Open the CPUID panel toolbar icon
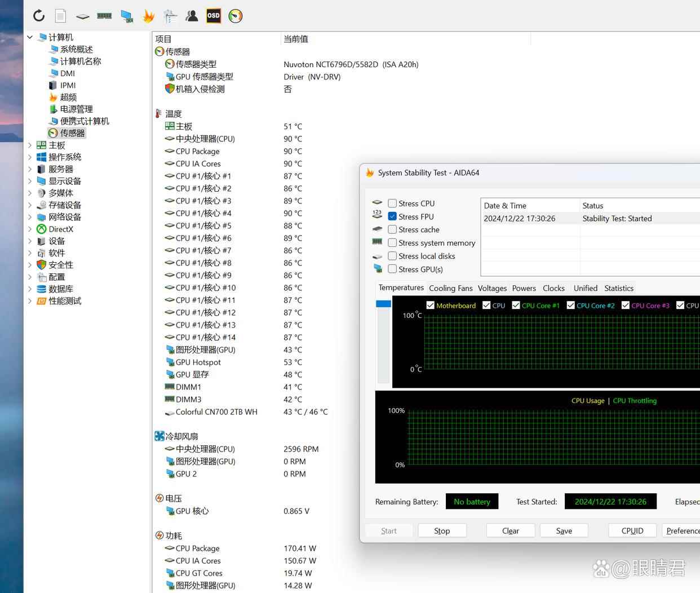This screenshot has width=700, height=593. point(170,16)
